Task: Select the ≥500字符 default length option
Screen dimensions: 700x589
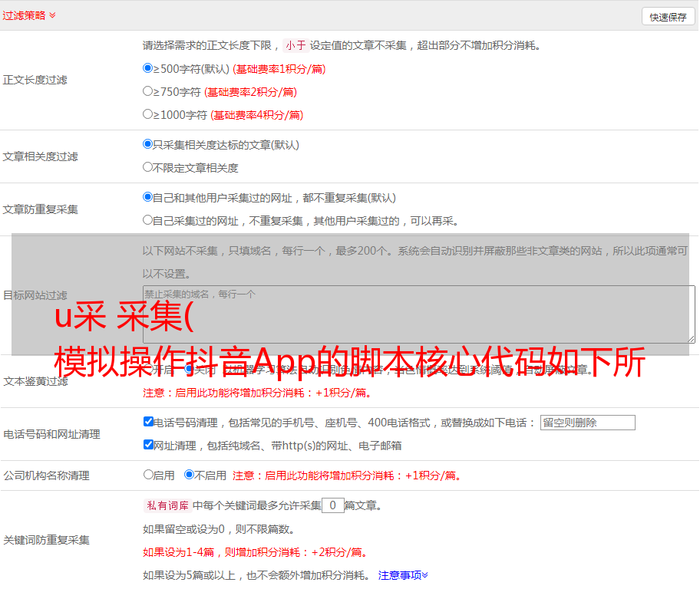Action: (148, 68)
